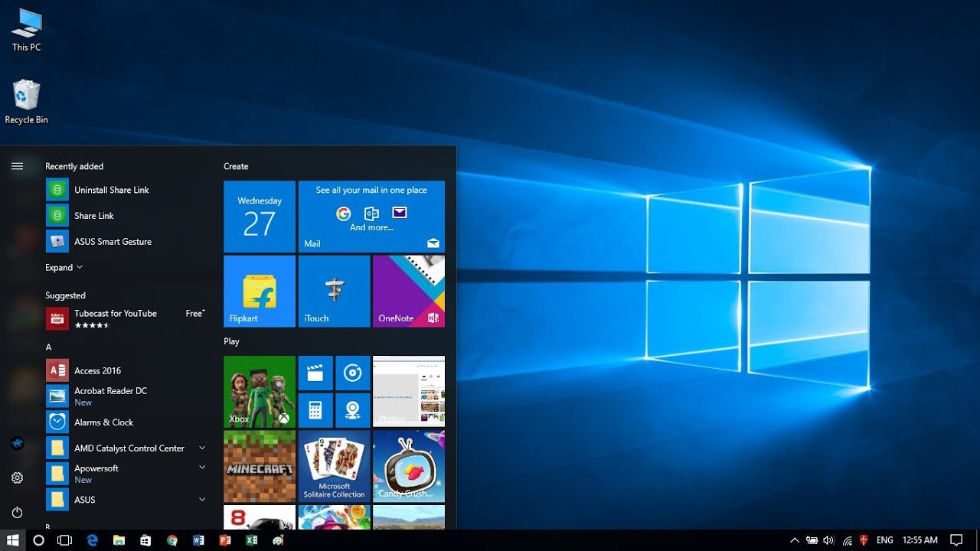Open Tubecast for YouTube suggestion
The width and height of the screenshot is (980, 551).
[127, 318]
